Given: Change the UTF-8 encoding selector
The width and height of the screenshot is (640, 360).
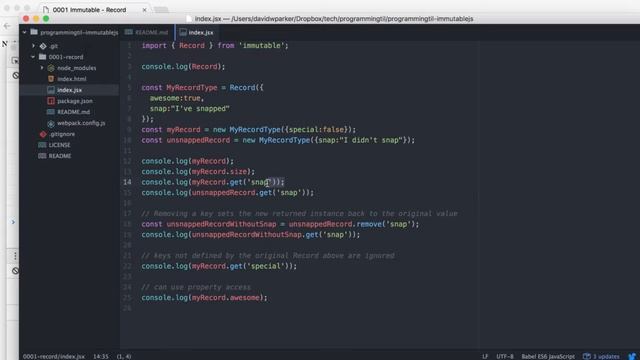Looking at the screenshot, I should [505, 356].
